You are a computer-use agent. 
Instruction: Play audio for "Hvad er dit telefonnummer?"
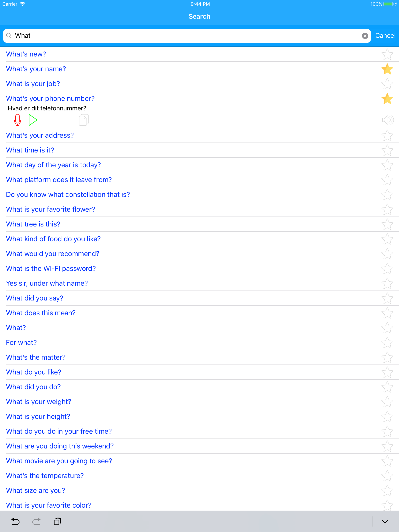(x=33, y=120)
